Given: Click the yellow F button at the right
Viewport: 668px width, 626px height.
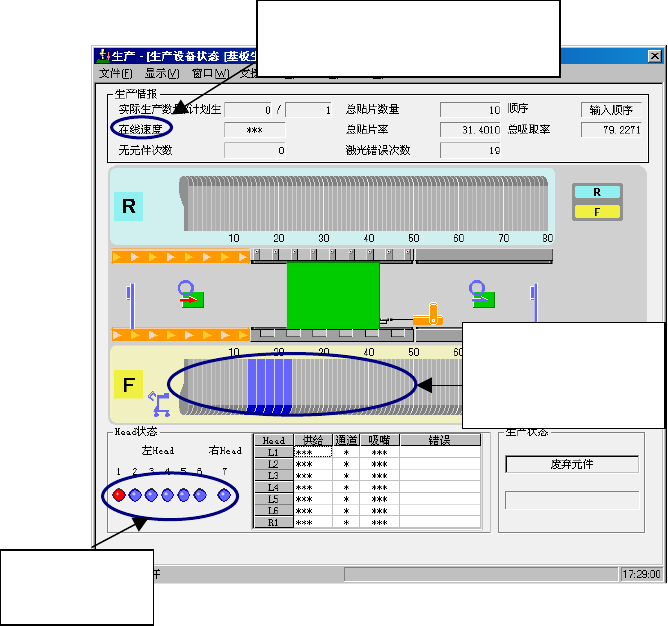Looking at the screenshot, I should (597, 212).
